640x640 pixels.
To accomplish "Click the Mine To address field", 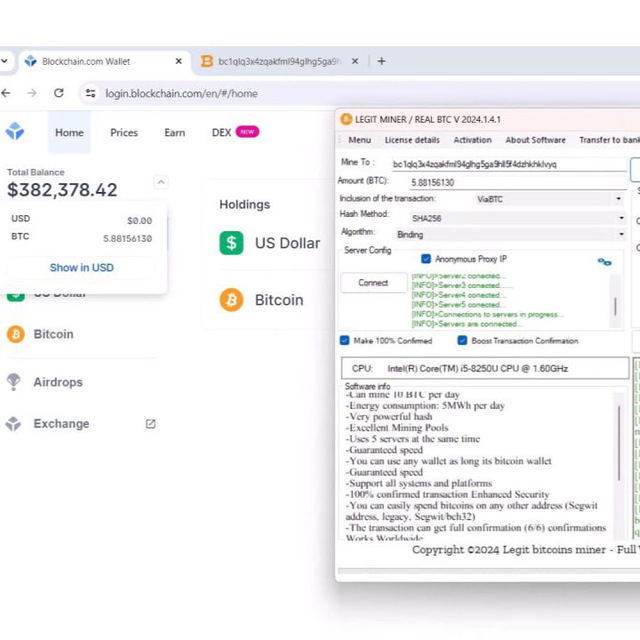I will (509, 164).
